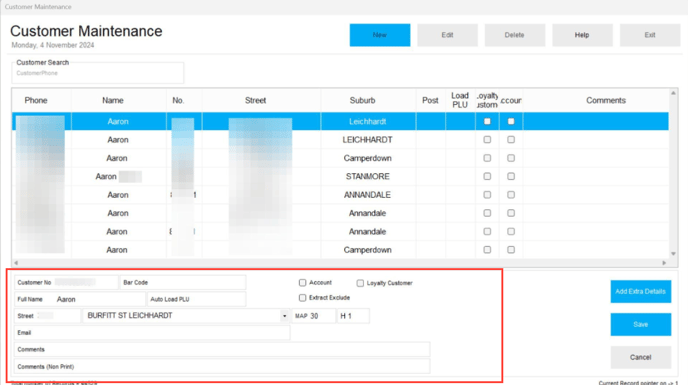
Task: Click the New customer button
Action: point(380,35)
